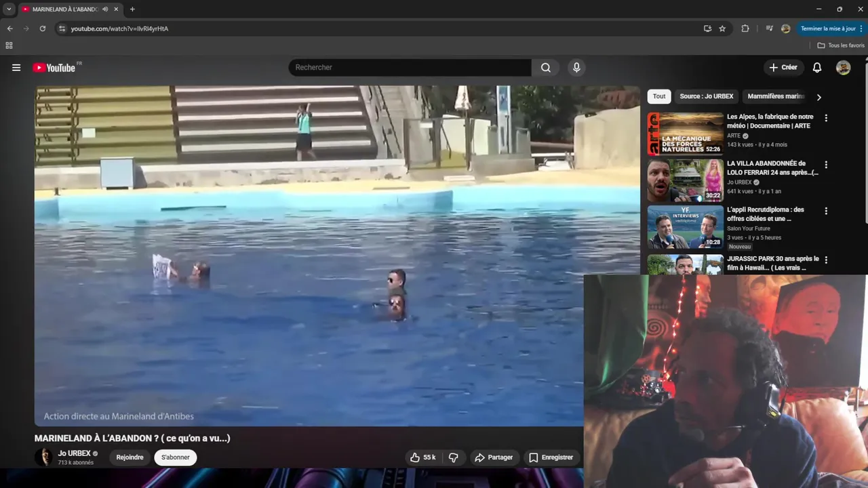
Task: Open the YouTube notifications bell
Action: click(817, 68)
